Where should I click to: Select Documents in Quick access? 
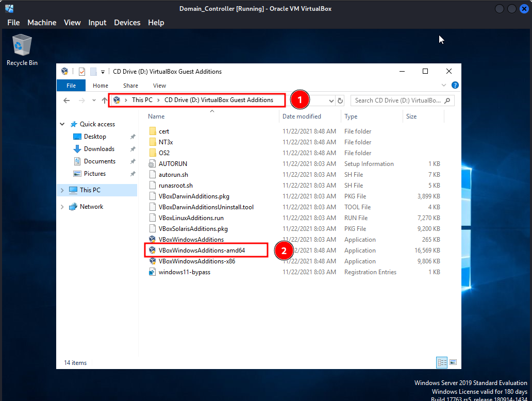point(100,161)
